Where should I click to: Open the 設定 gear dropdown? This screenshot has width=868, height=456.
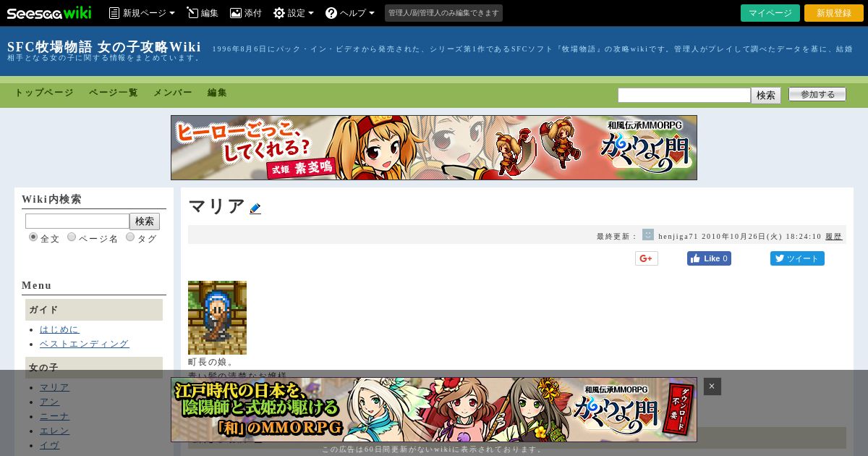click(294, 13)
